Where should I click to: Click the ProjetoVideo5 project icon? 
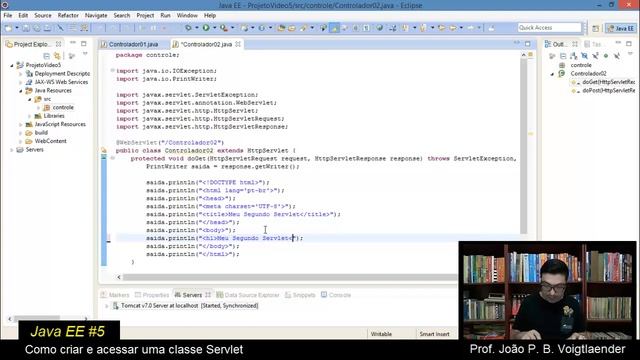tap(20, 65)
